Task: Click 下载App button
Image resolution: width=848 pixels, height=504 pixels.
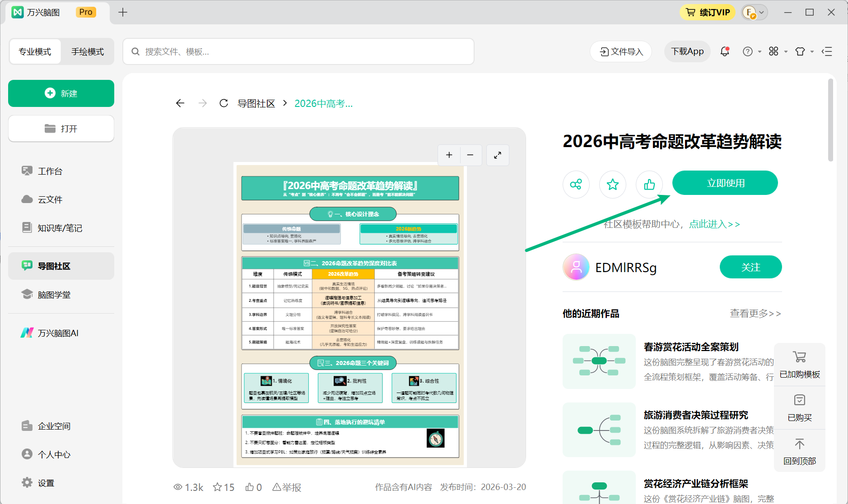Action: [x=687, y=51]
